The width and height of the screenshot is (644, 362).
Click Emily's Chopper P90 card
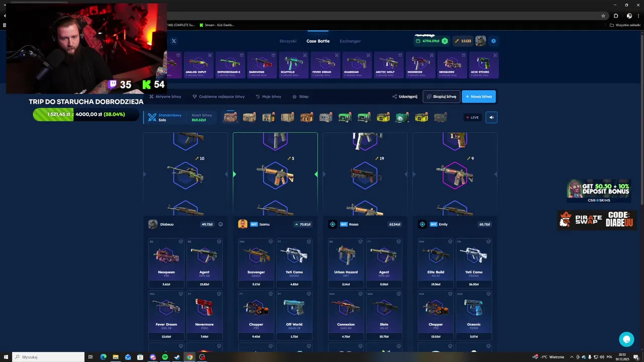point(436,315)
